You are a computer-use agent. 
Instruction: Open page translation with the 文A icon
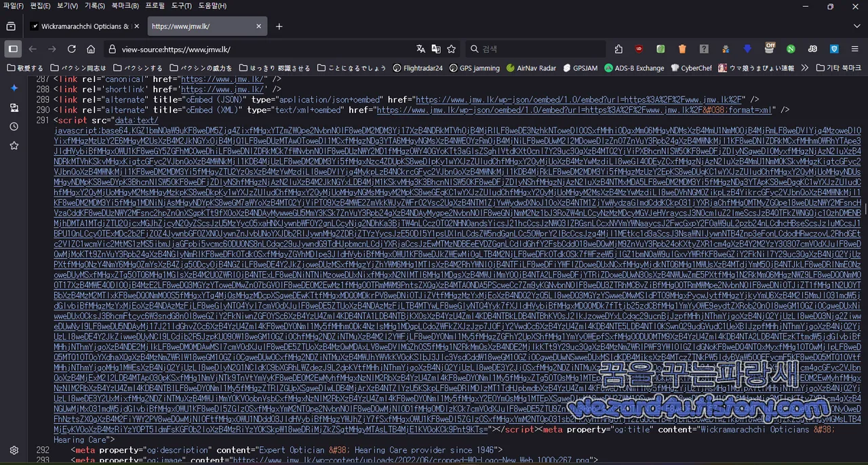click(x=420, y=49)
